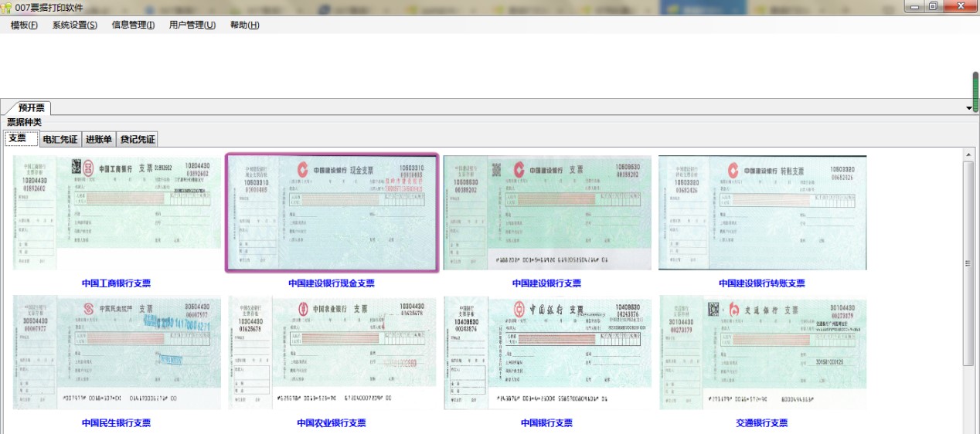Open the 帮助(H) menu
Screen dimensions: 980x434
[244, 25]
